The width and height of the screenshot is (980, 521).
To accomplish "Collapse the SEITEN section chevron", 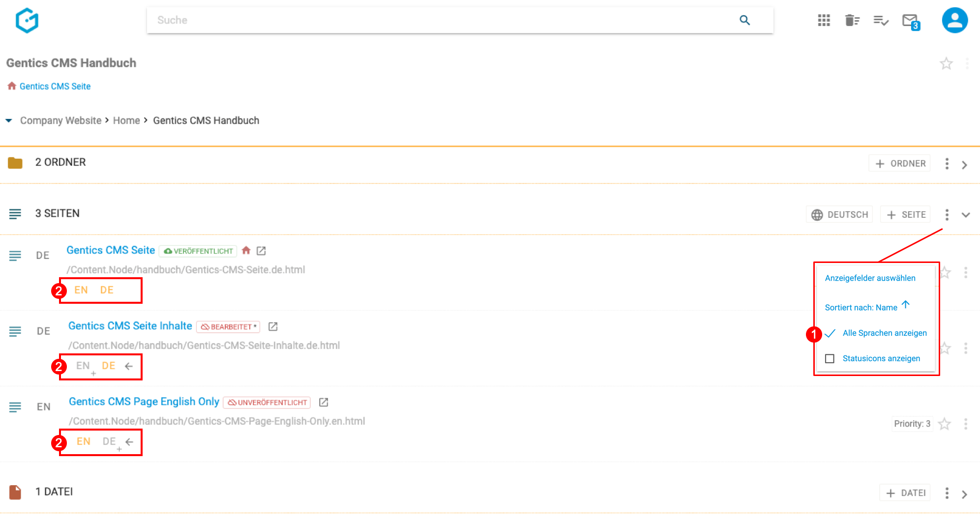I will pyautogui.click(x=966, y=215).
